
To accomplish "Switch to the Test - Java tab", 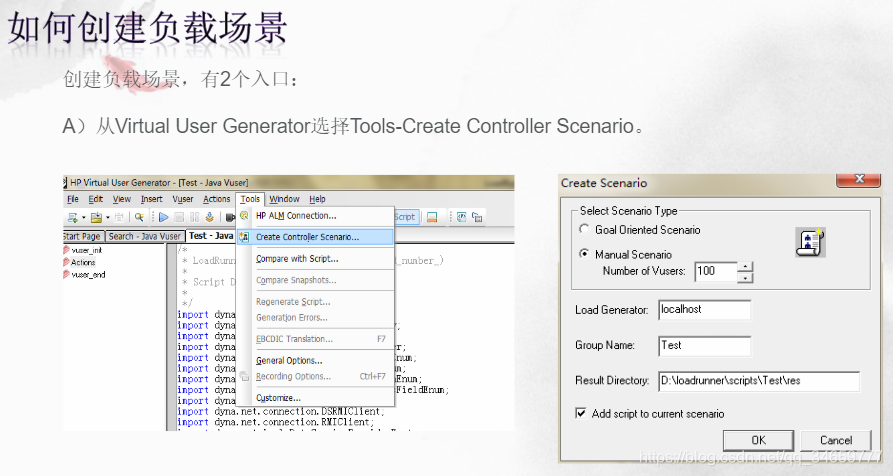I will 211,236.
